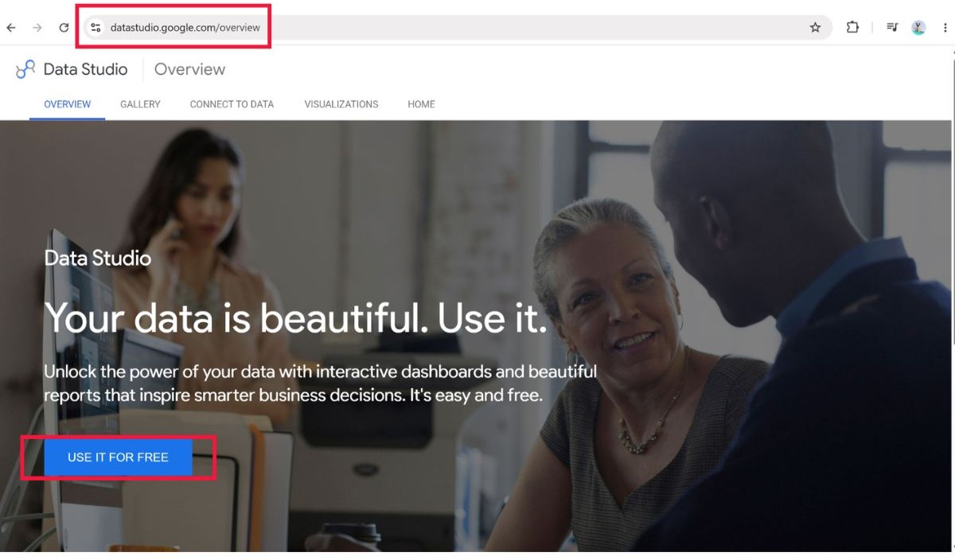
Task: Open the CONNECT TO DATA tab
Action: 232,104
